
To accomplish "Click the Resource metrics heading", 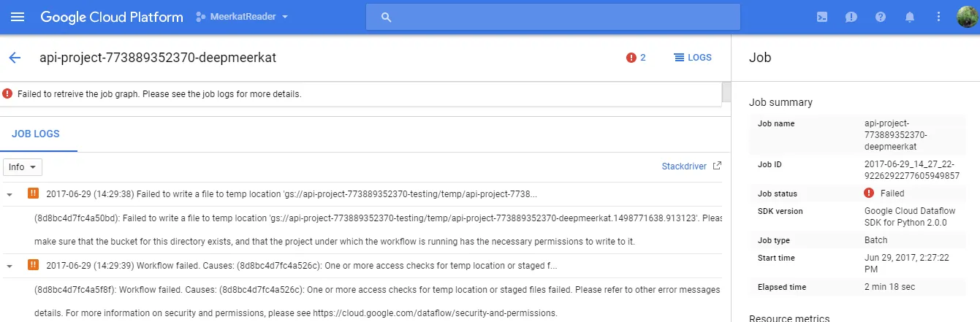I will pos(789,318).
